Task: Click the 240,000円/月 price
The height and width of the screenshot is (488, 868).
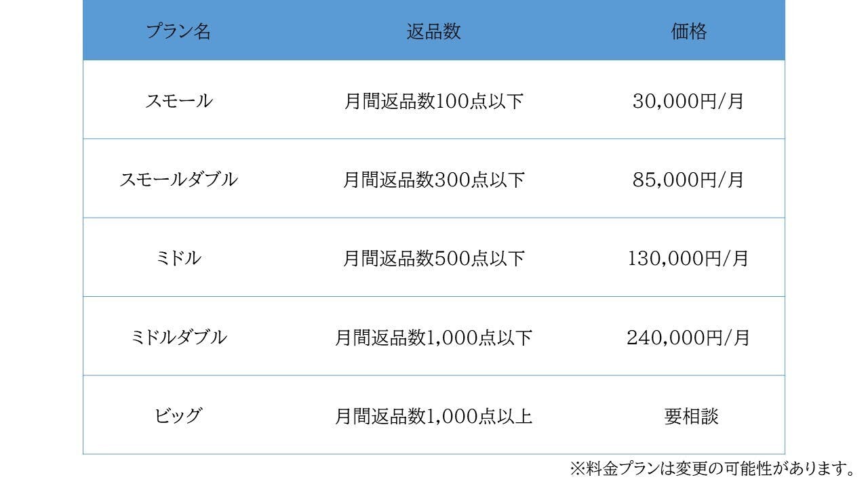Action: point(689,337)
